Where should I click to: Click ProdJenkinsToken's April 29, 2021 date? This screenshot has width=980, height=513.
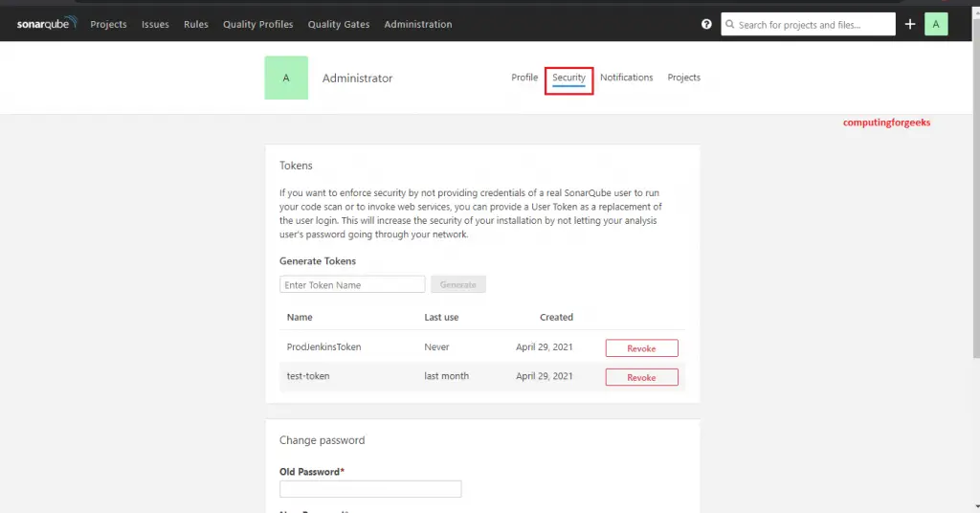tap(545, 346)
